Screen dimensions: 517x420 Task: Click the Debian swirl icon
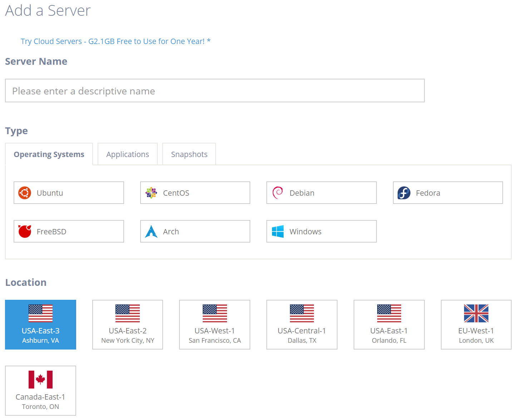coord(278,193)
